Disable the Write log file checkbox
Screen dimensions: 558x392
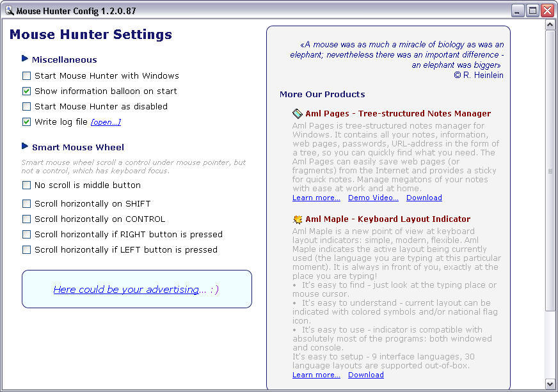coord(26,122)
